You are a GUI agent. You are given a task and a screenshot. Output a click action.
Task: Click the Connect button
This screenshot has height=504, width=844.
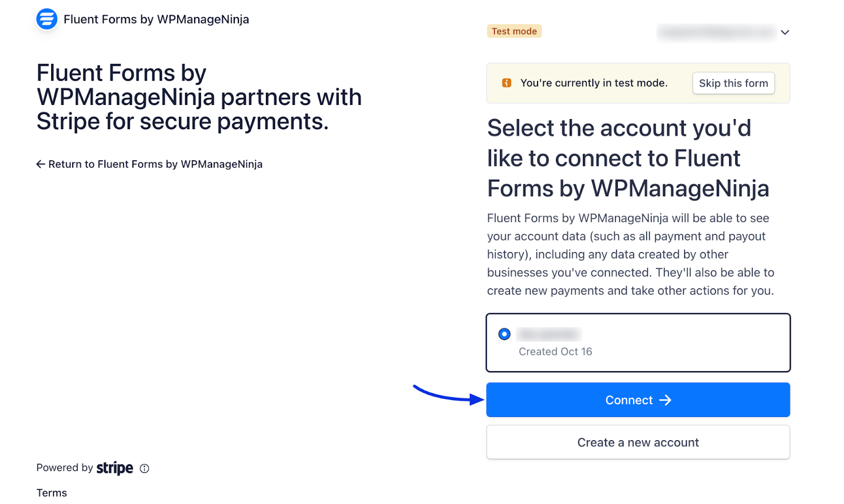(x=638, y=400)
